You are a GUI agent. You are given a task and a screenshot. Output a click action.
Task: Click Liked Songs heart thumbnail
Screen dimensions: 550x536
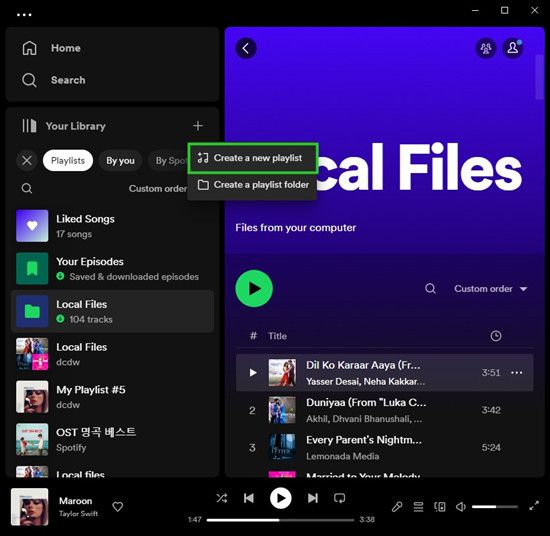click(x=32, y=226)
